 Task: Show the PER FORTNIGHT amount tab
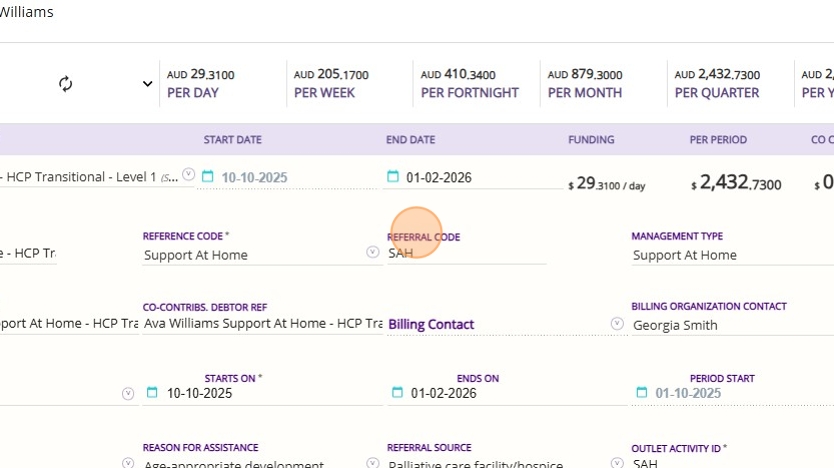(x=470, y=84)
